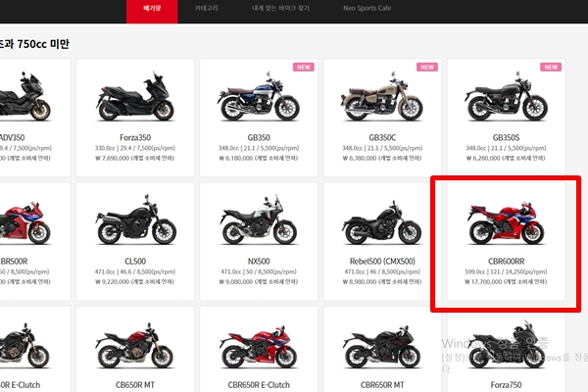Click the NEW badge on GB350
Image resolution: width=588 pixels, height=392 pixels.
point(303,68)
